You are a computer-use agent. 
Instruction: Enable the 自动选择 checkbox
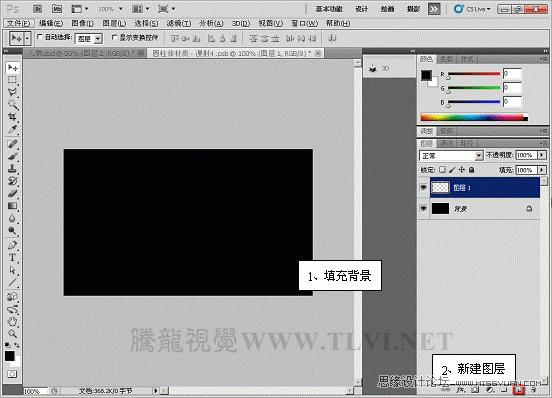point(40,37)
